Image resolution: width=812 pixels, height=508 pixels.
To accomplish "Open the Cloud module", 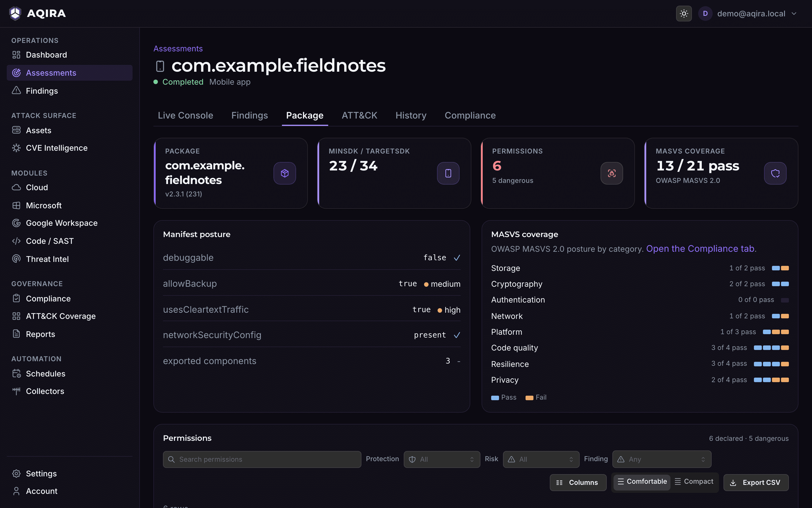I will (x=69, y=187).
